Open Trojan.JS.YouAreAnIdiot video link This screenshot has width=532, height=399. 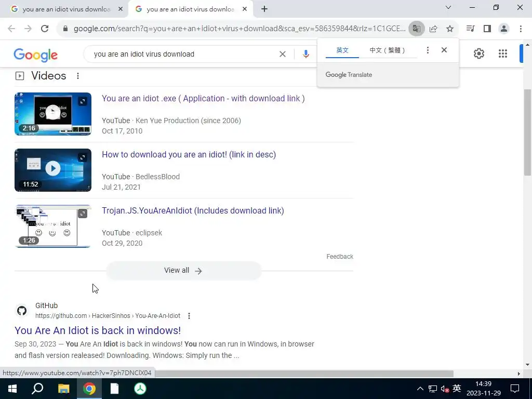[x=193, y=211]
